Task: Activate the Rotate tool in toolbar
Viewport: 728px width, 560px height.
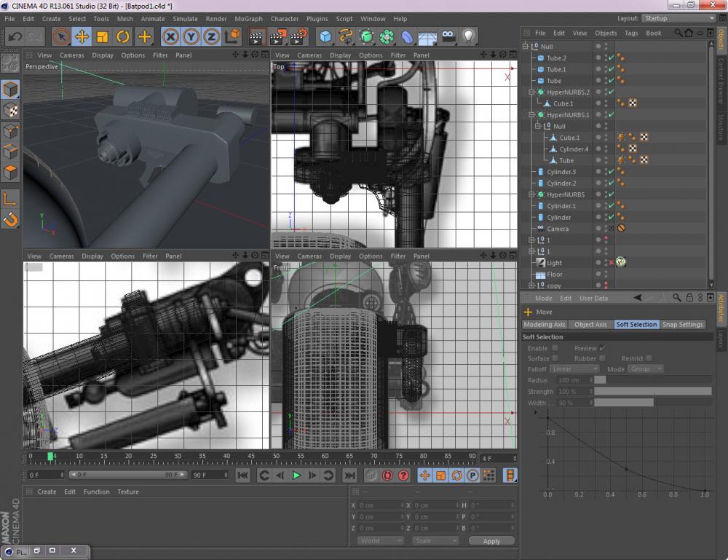Action: [123, 36]
